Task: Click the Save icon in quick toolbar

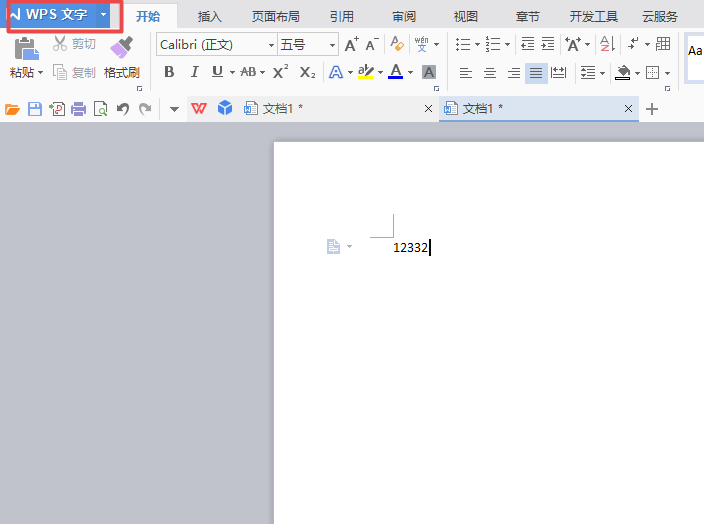Action: pos(35,109)
